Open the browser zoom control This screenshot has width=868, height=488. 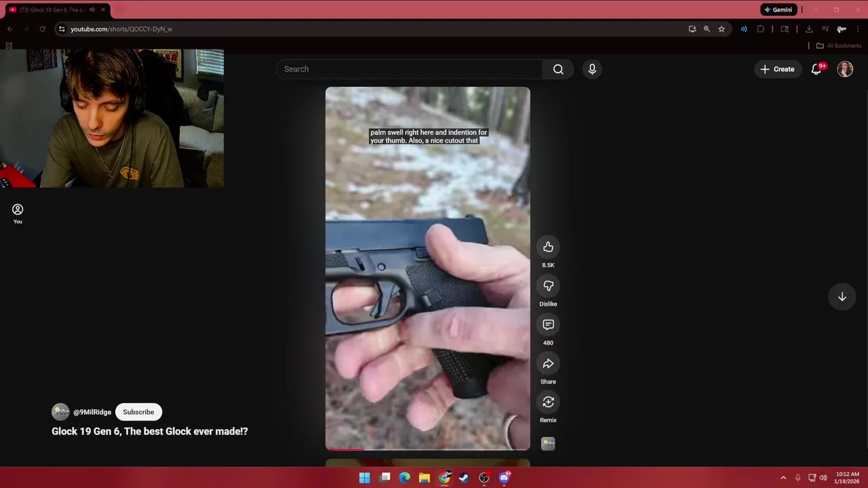707,29
